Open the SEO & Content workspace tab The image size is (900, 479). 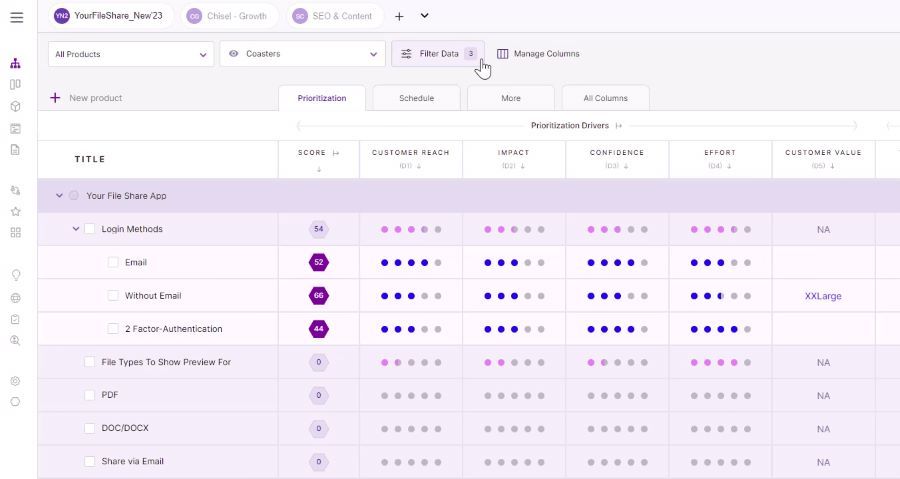pyautogui.click(x=334, y=16)
